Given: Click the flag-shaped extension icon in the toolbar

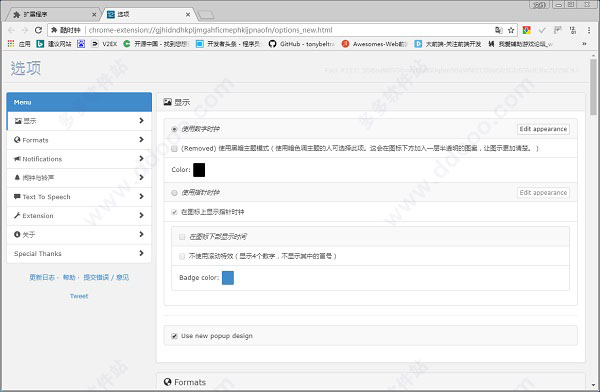Looking at the screenshot, I should pos(558,30).
